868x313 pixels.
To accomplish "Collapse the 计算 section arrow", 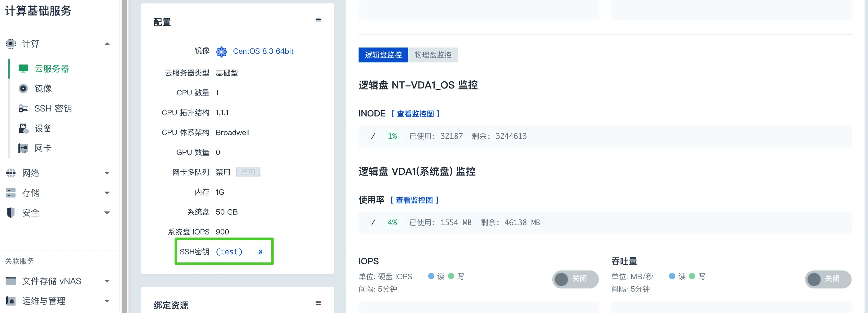I will pos(107,44).
